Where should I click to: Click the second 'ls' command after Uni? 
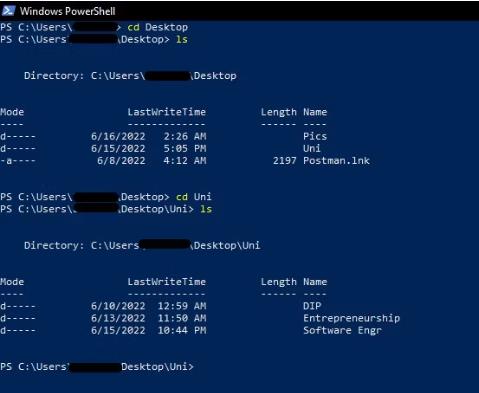click(206, 209)
